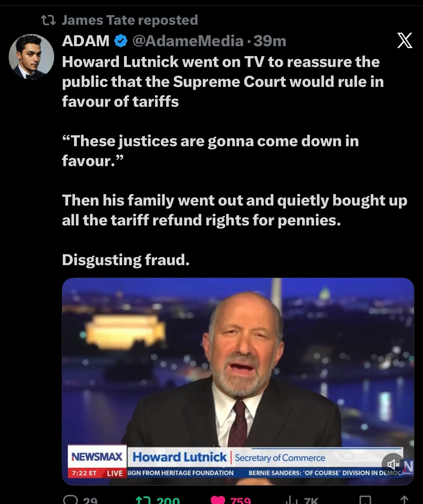Click the NEWSMAX logo in the video
Image resolution: width=423 pixels, height=504 pixels.
[x=97, y=457]
